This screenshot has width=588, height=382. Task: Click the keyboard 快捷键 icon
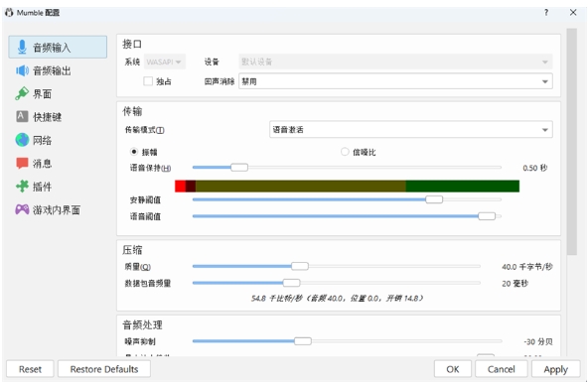tap(22, 116)
